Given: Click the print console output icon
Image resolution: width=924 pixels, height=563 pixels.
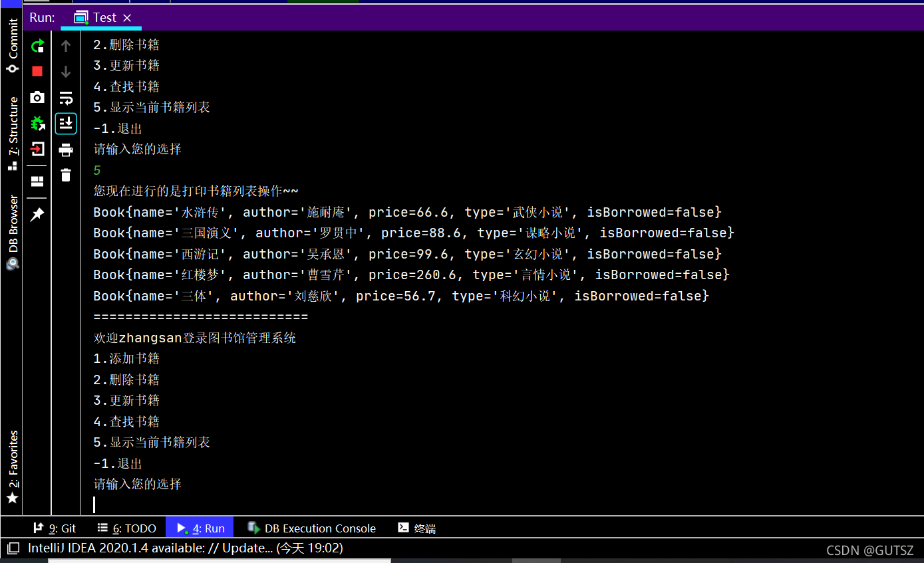Looking at the screenshot, I should tap(66, 150).
